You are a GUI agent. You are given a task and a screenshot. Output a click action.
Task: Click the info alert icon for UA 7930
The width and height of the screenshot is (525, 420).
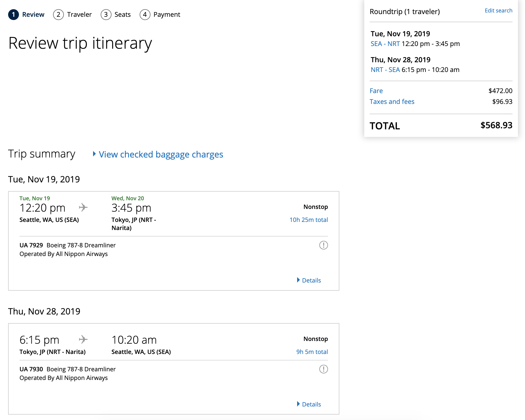coord(323,369)
